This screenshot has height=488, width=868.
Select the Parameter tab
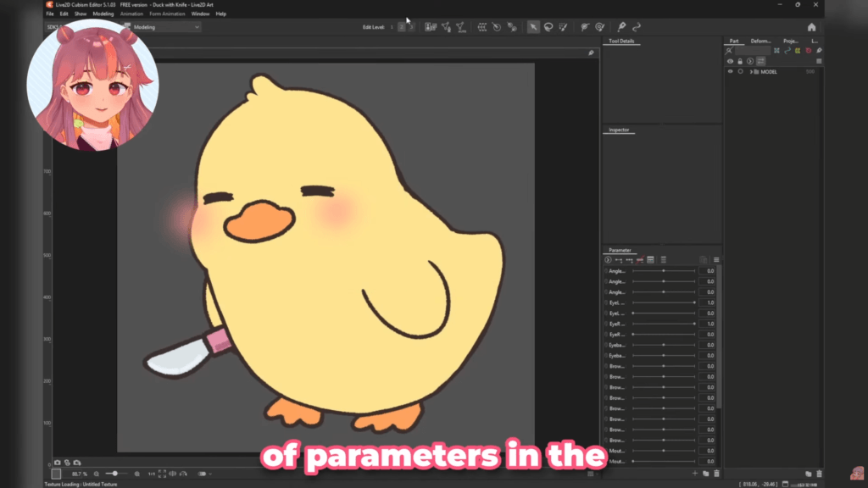pyautogui.click(x=620, y=250)
